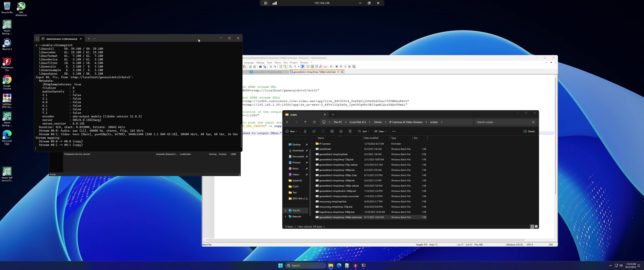
Task: Open the Settings menu in Notepad++
Action: [260, 63]
